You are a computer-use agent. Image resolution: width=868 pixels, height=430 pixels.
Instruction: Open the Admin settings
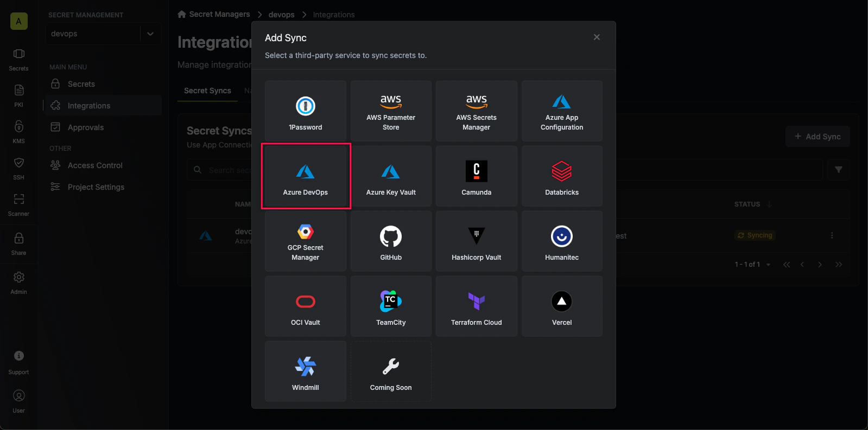coord(18,283)
